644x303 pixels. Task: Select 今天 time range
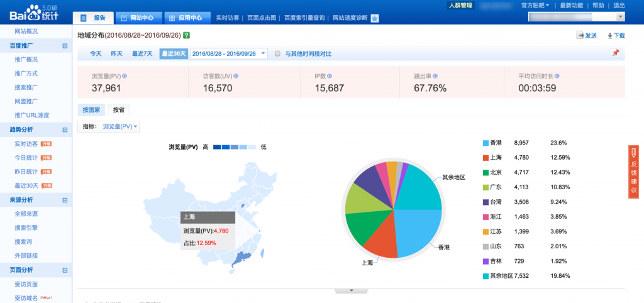click(x=96, y=53)
